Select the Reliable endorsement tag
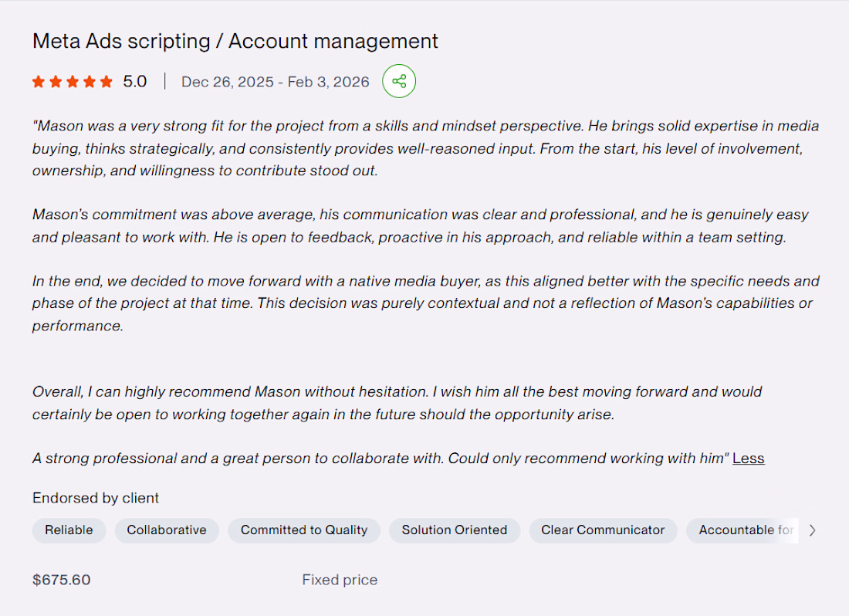The image size is (849, 616). [x=69, y=530]
